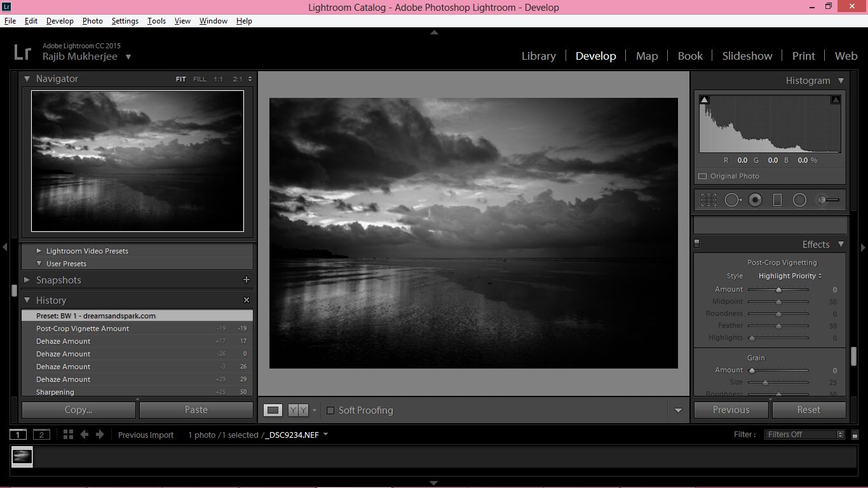This screenshot has width=868, height=488.
Task: Hide the left panel group arrow
Action: 5,247
